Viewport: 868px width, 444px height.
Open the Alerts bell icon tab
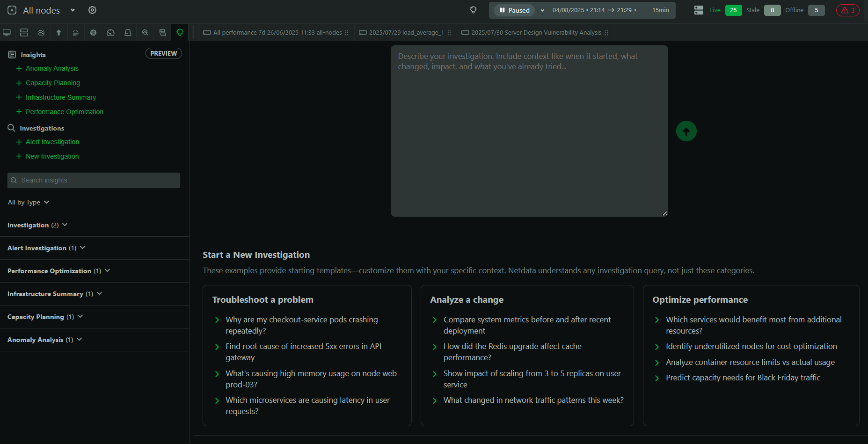[128, 32]
